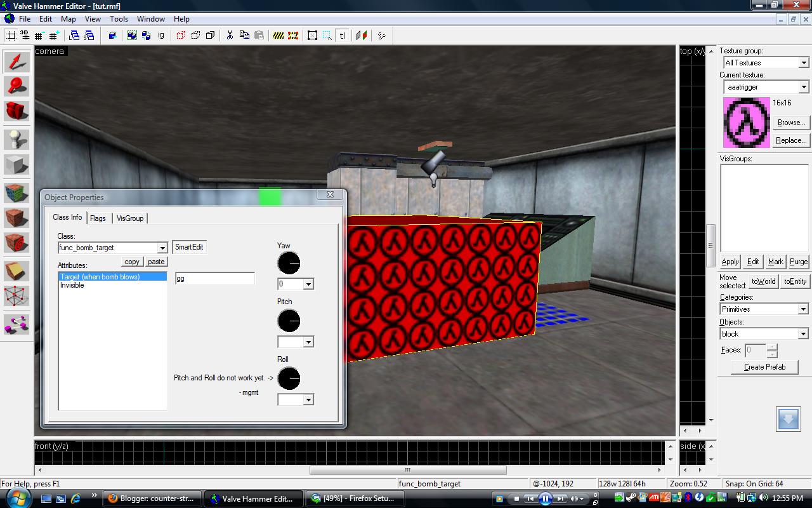The width and height of the screenshot is (812, 508).
Task: Click the Cut scissors icon
Action: tap(230, 36)
